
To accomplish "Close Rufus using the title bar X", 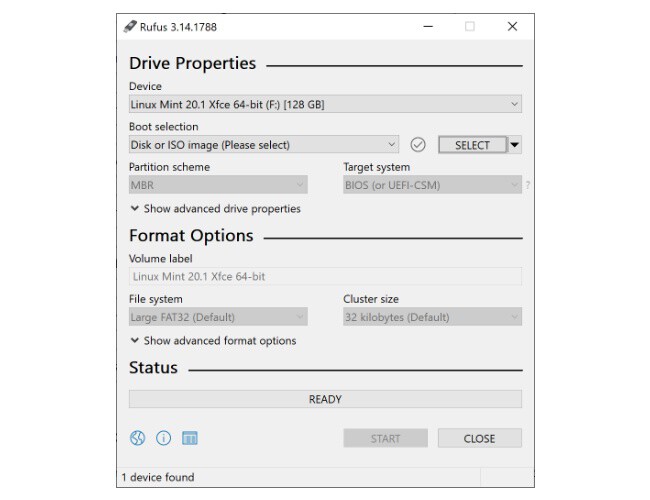I will point(512,27).
